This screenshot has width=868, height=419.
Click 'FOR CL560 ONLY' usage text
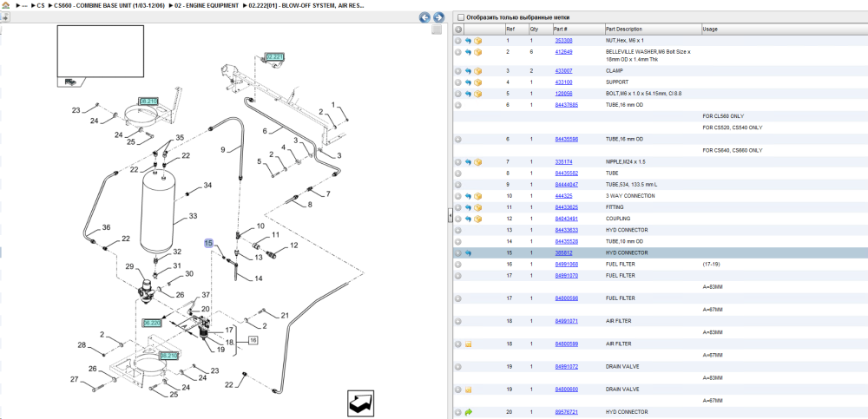click(x=723, y=116)
